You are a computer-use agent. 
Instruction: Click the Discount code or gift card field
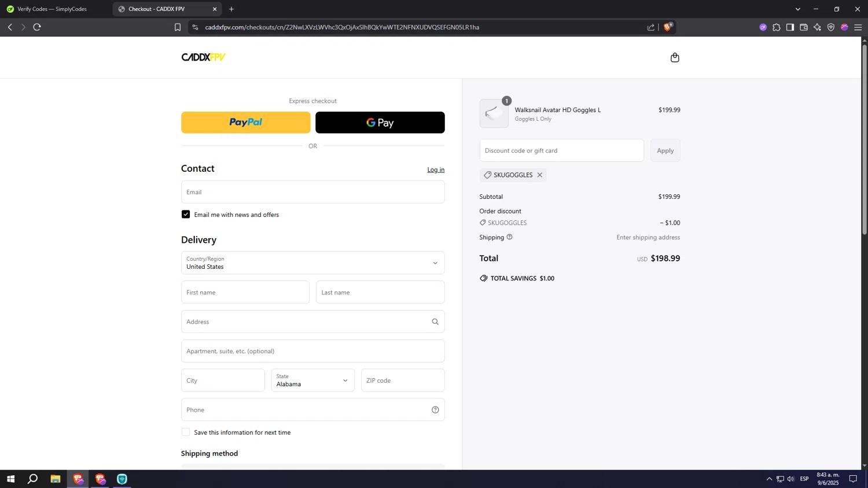561,150
